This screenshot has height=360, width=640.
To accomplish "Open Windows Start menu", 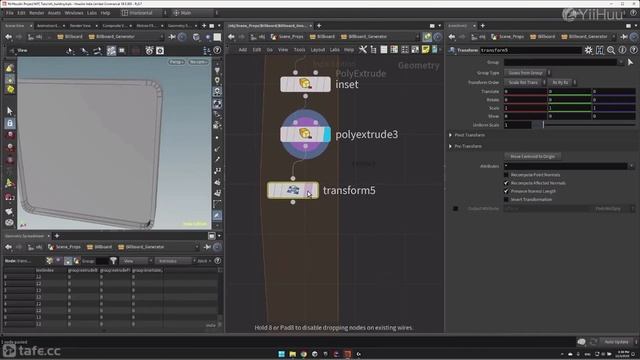I will click(282, 354).
